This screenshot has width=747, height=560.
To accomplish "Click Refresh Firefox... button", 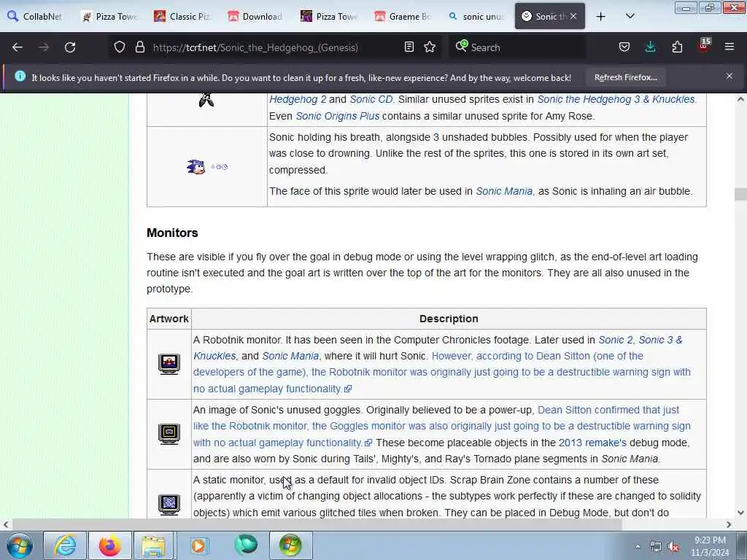I will 625,77.
